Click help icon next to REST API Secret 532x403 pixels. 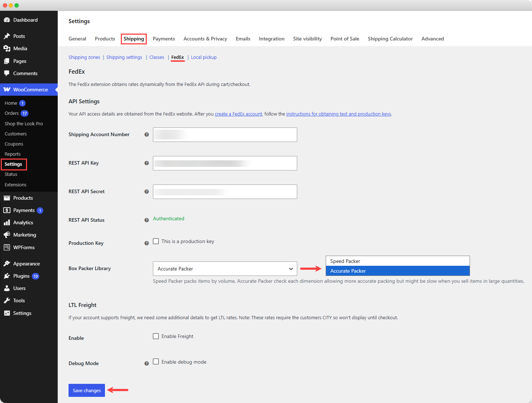pos(146,192)
